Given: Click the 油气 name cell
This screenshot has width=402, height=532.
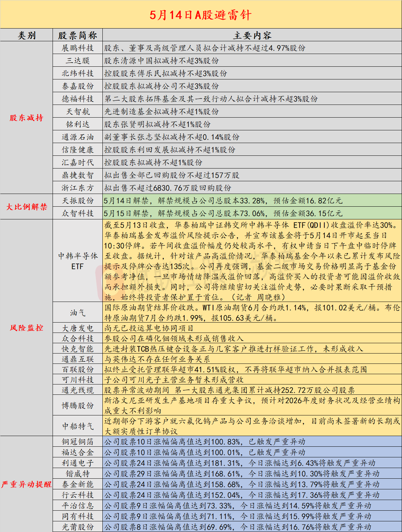Looking at the screenshot, I should click(x=78, y=313).
